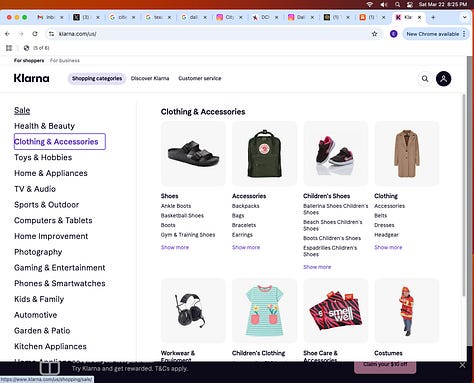
Task: Open the site search magnifier icon
Action: pyautogui.click(x=425, y=79)
